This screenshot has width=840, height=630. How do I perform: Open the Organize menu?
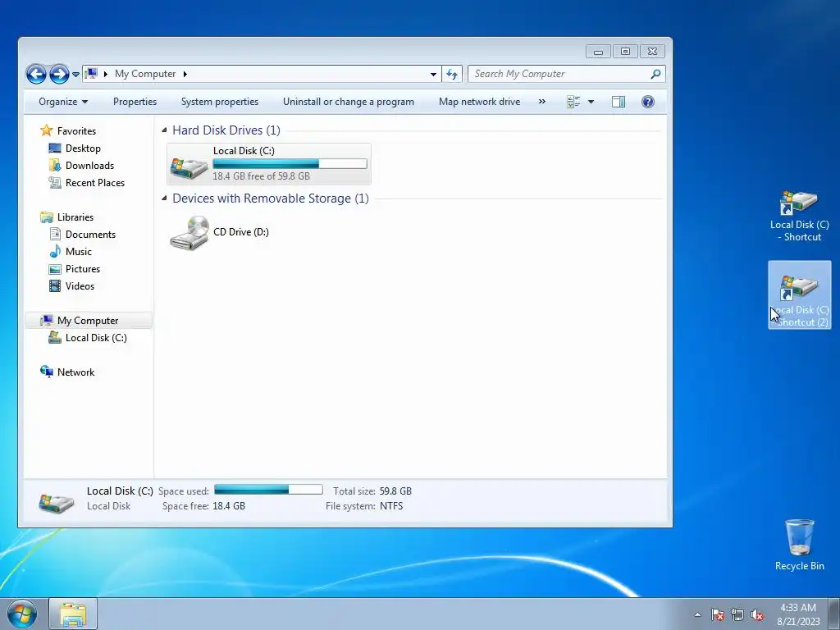click(63, 102)
